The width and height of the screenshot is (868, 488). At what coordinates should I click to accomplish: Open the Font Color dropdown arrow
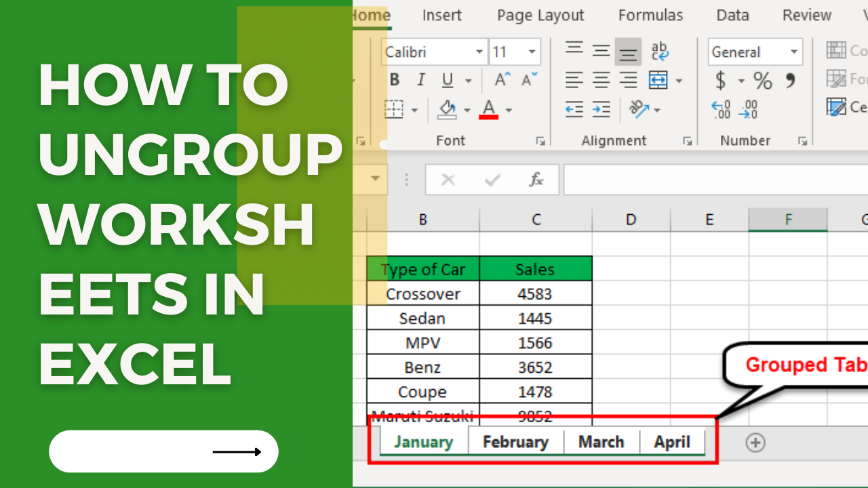coord(508,110)
